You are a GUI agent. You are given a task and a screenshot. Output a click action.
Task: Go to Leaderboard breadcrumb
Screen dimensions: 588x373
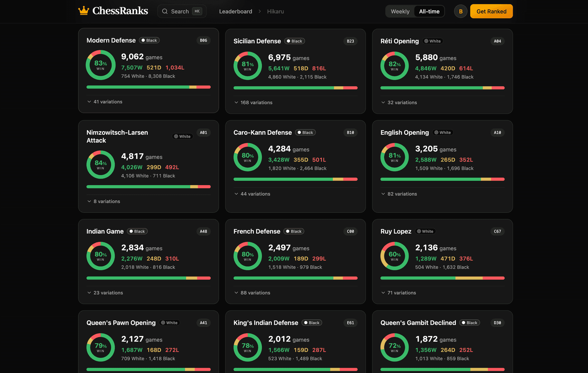coord(235,11)
